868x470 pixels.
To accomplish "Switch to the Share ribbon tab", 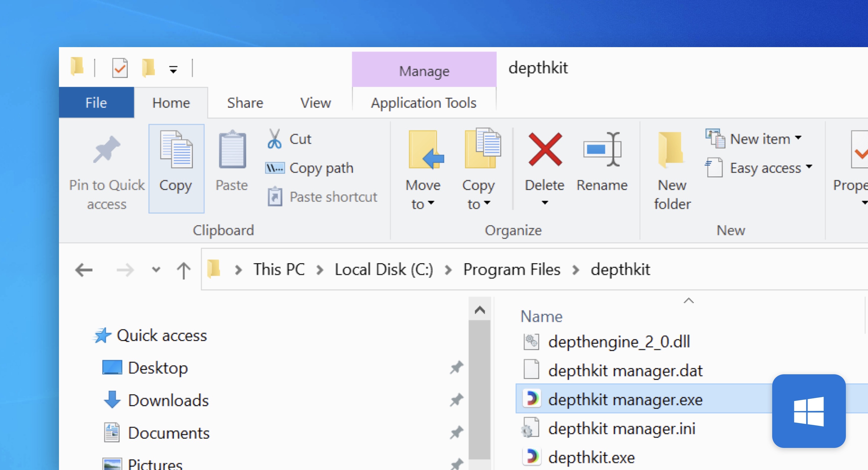I will click(x=245, y=103).
